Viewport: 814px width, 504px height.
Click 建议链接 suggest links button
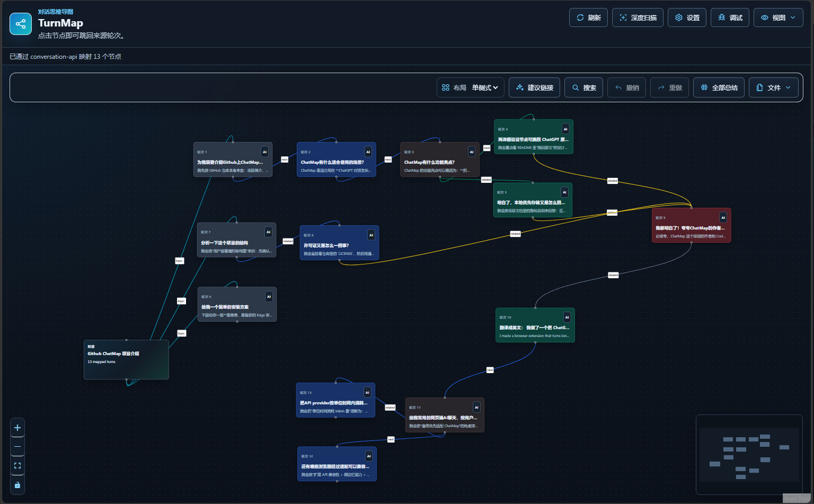(534, 87)
